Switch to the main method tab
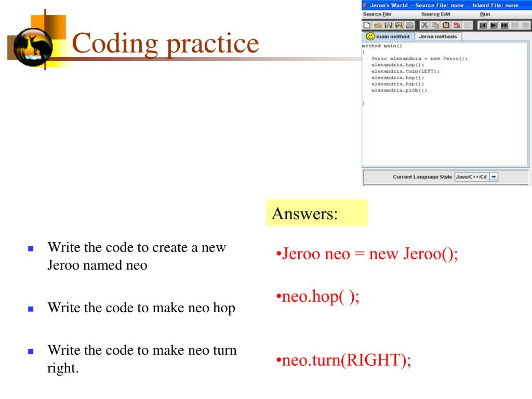Screen dimensions: 532x399 [x=389, y=36]
